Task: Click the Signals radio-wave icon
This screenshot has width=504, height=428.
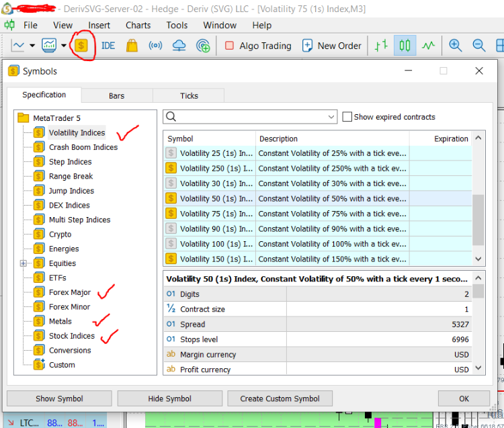Action: tap(155, 46)
